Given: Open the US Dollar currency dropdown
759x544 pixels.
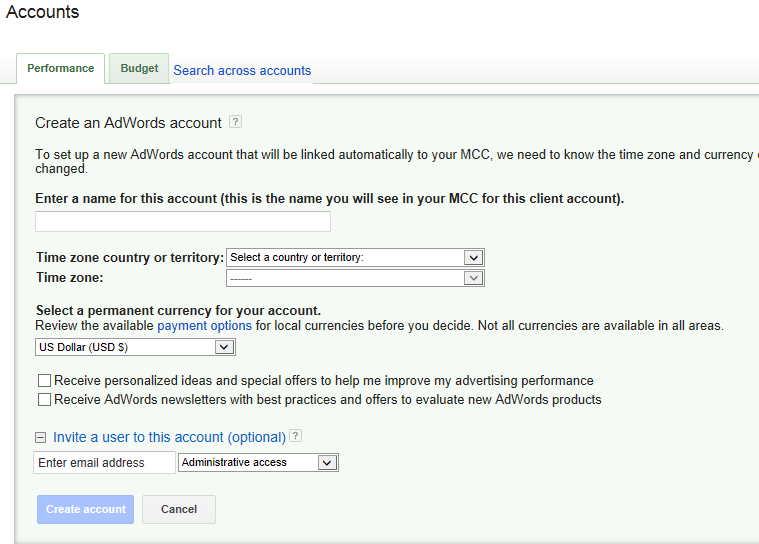Looking at the screenshot, I should pyautogui.click(x=135, y=347).
